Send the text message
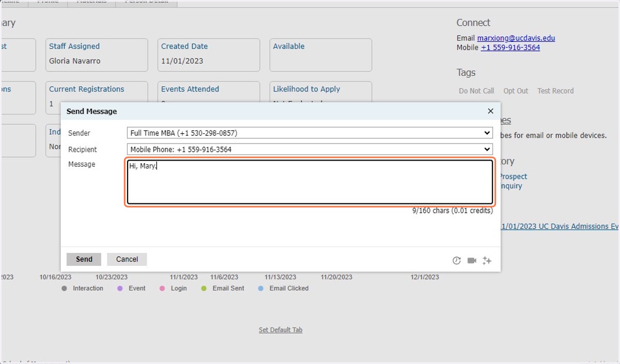The image size is (620, 364). [84, 259]
